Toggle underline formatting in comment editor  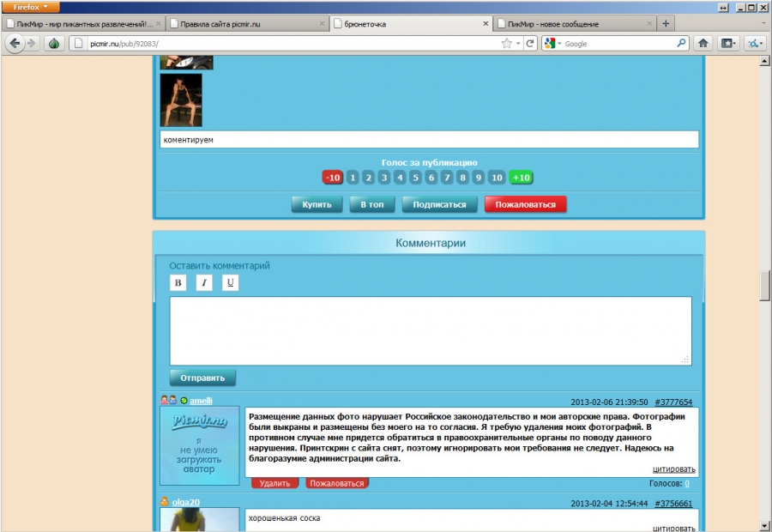click(230, 283)
